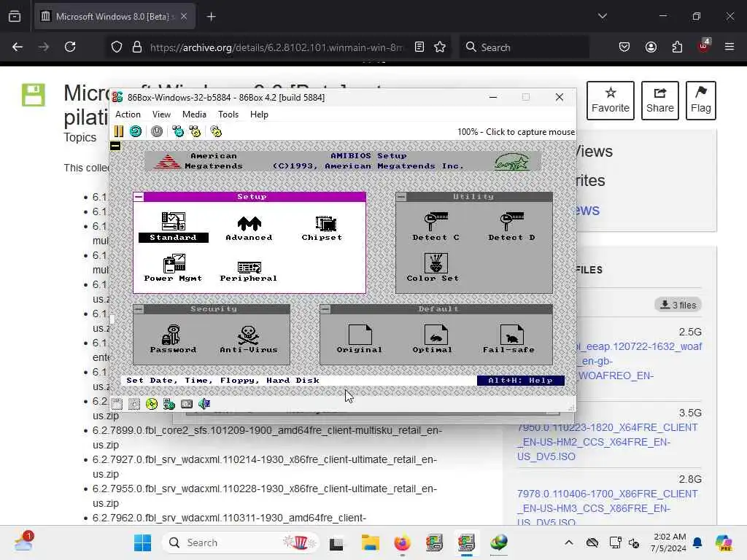Open the Color Set utility icon

coord(435,268)
